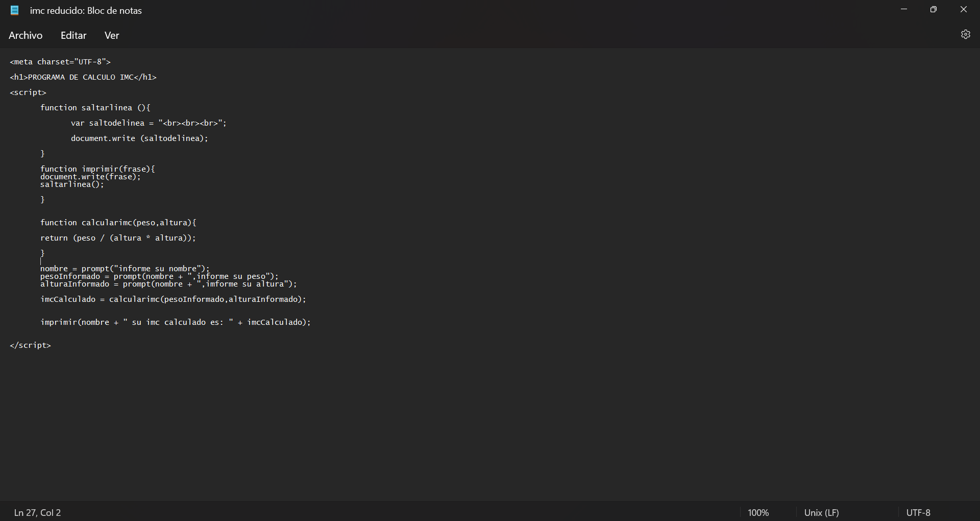This screenshot has height=521, width=980.
Task: Click the imcCalculado = calcularimc line
Action: pos(174,299)
